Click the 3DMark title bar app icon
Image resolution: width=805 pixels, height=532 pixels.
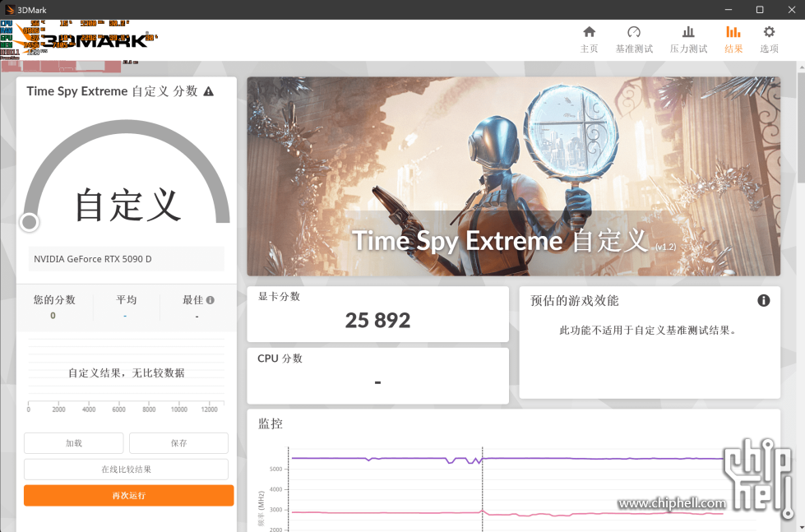[x=9, y=10]
